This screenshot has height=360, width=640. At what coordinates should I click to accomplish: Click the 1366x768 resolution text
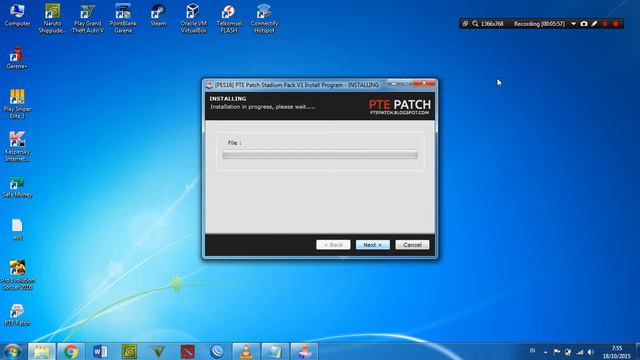click(x=492, y=24)
